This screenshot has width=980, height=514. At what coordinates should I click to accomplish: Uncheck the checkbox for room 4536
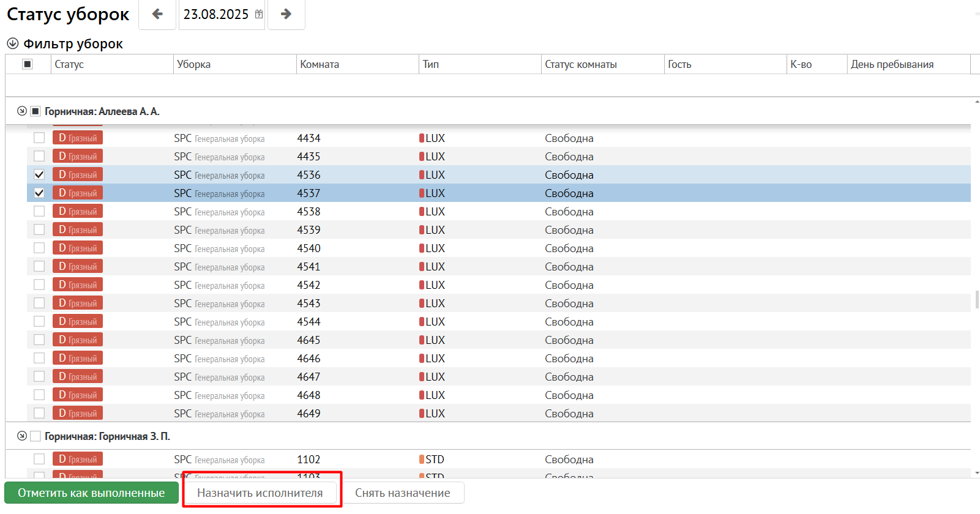39,175
